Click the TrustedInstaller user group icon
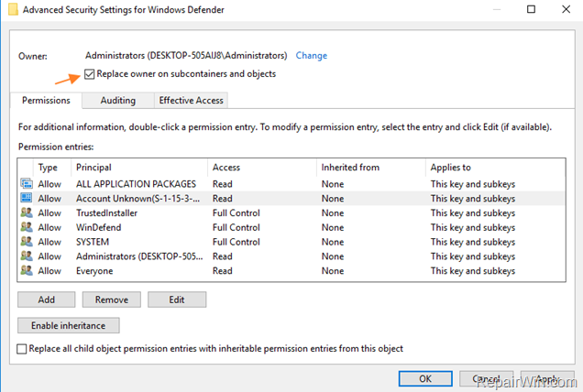Viewport: 583px width, 392px height. tap(27, 212)
